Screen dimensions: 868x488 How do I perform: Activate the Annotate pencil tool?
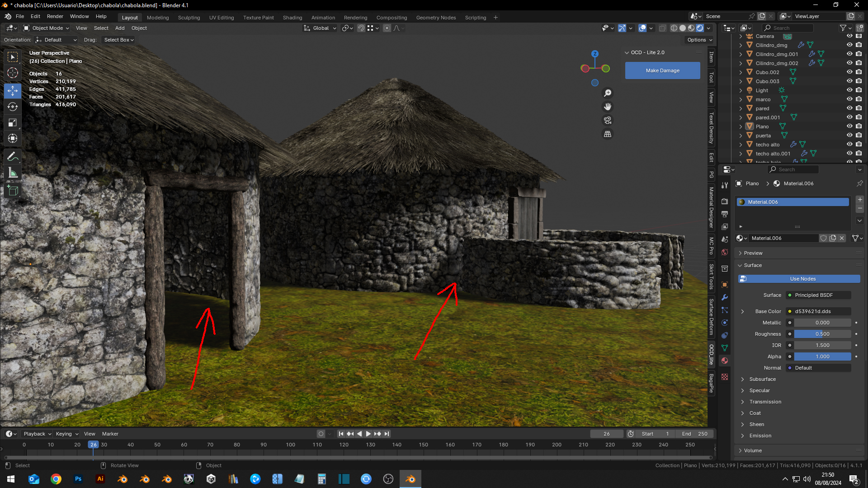pyautogui.click(x=13, y=157)
